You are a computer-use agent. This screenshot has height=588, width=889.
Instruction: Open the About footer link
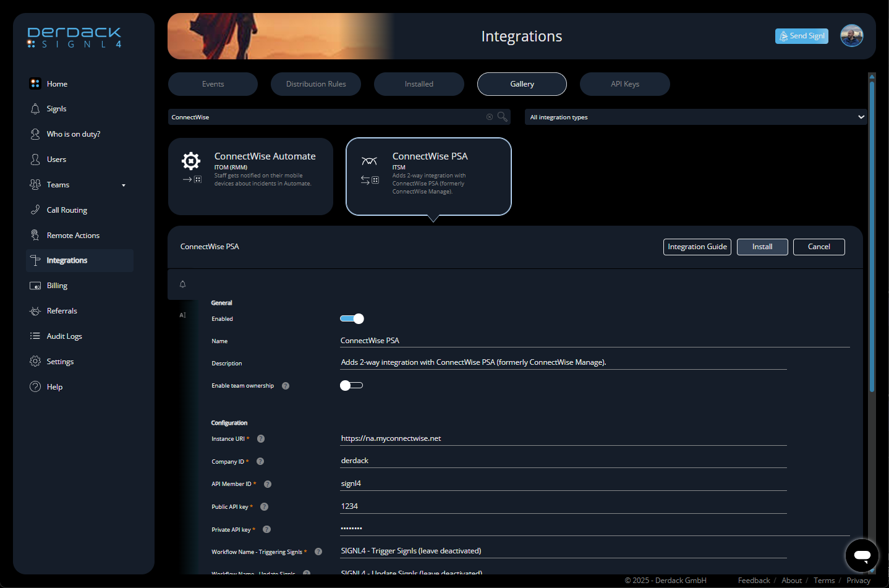point(791,581)
